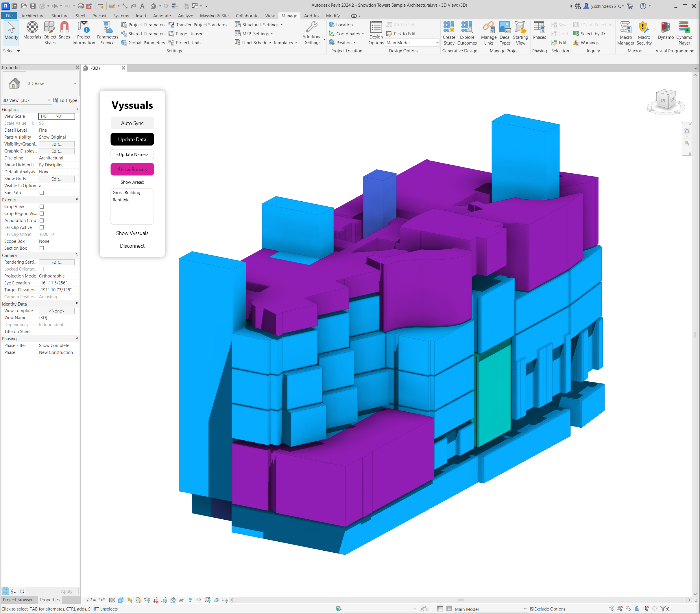Enable the Crop View checkbox
Image resolution: width=700 pixels, height=614 pixels.
(x=42, y=207)
